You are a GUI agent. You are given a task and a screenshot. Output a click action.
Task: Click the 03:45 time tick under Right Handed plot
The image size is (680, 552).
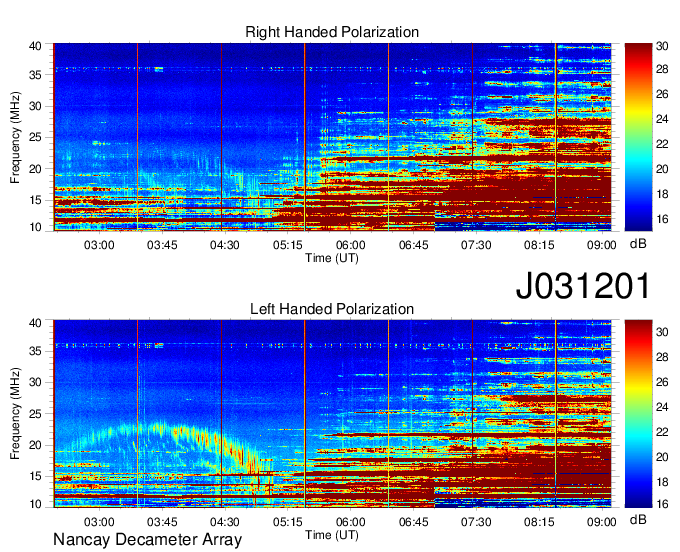162,245
